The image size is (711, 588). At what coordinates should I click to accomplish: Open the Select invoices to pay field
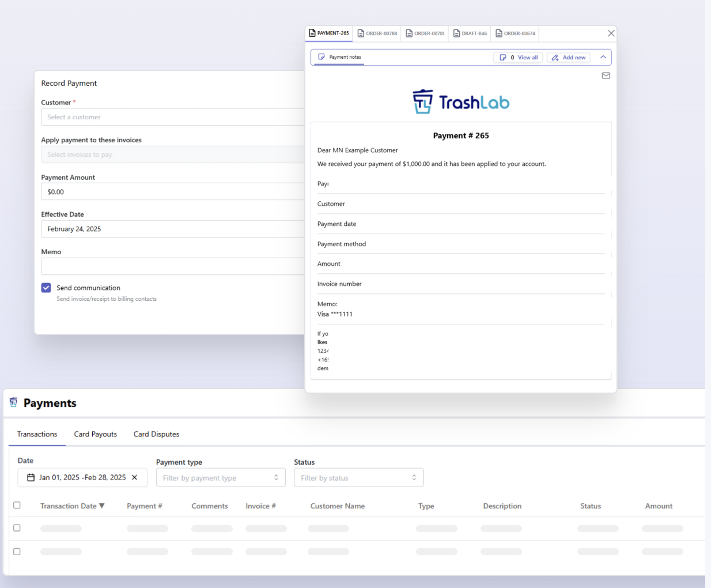[x=173, y=154]
